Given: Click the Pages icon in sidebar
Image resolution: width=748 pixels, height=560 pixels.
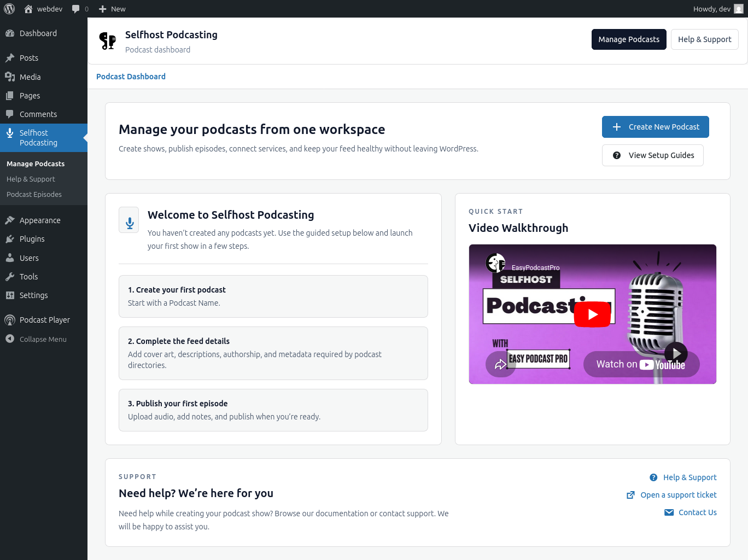Looking at the screenshot, I should coord(10,96).
